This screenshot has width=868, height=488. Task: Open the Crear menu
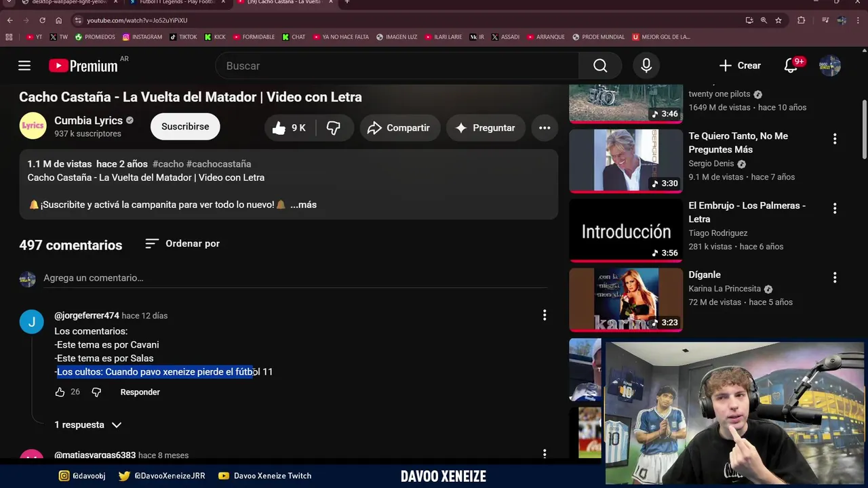[740, 66]
